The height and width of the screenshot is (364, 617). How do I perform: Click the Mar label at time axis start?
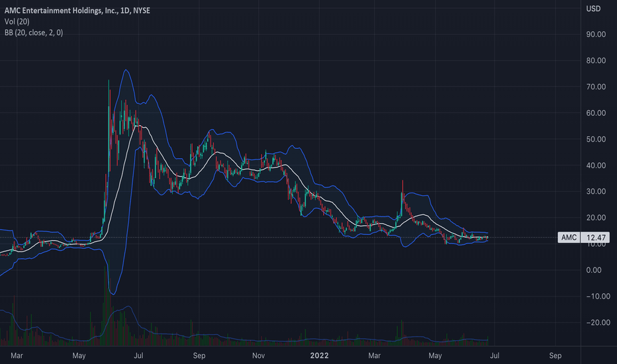coord(17,356)
